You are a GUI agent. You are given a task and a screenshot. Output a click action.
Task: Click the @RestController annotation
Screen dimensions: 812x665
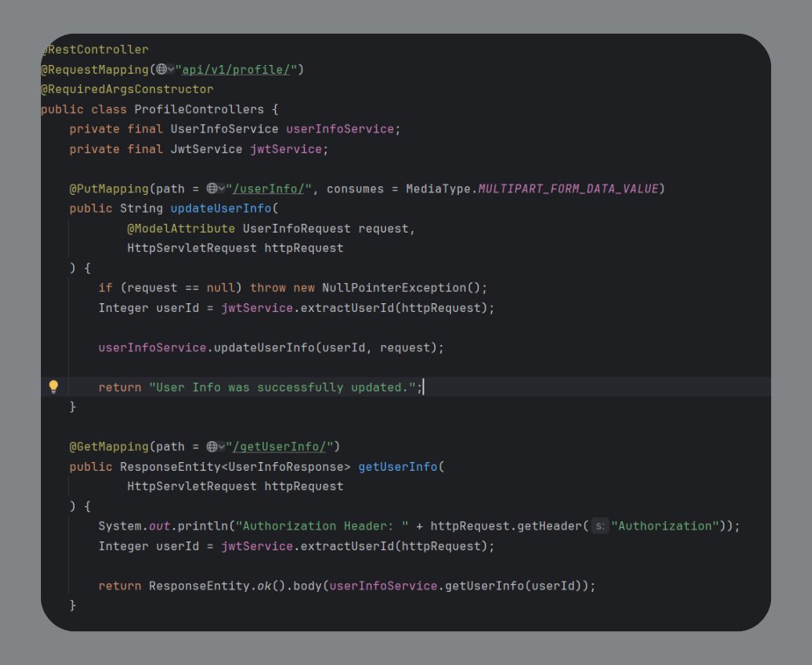(x=95, y=50)
